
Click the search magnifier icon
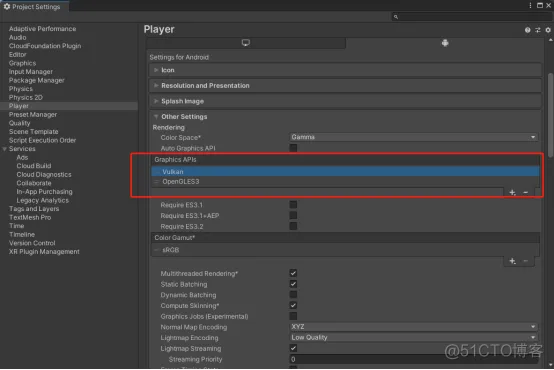tap(396, 17)
